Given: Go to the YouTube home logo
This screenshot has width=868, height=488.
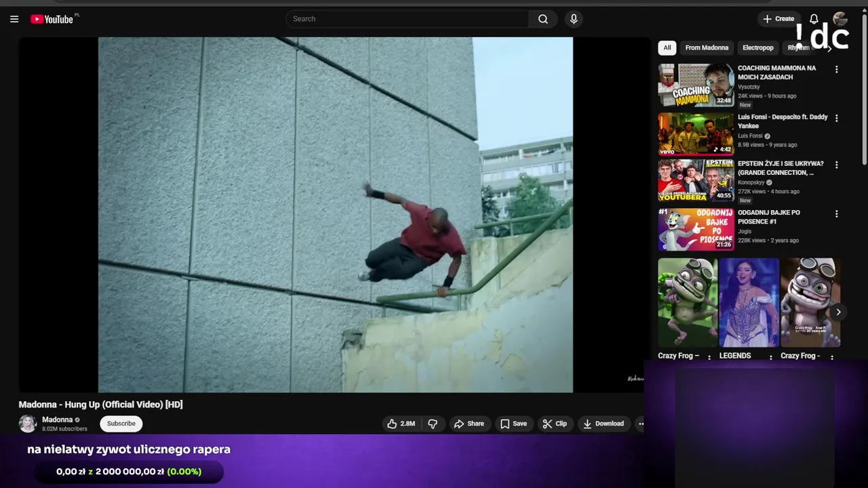Looking at the screenshot, I should (x=52, y=19).
